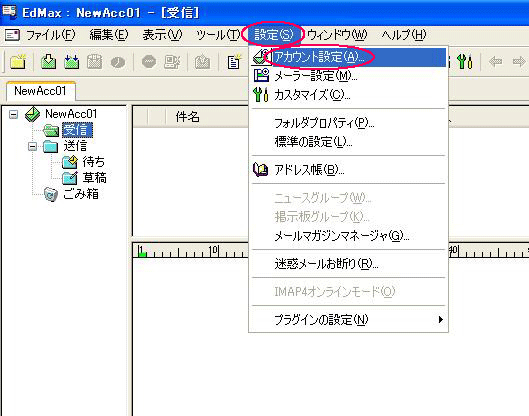The width and height of the screenshot is (529, 416).
Task: Open the ファイル(F) menu
Action: point(51,35)
